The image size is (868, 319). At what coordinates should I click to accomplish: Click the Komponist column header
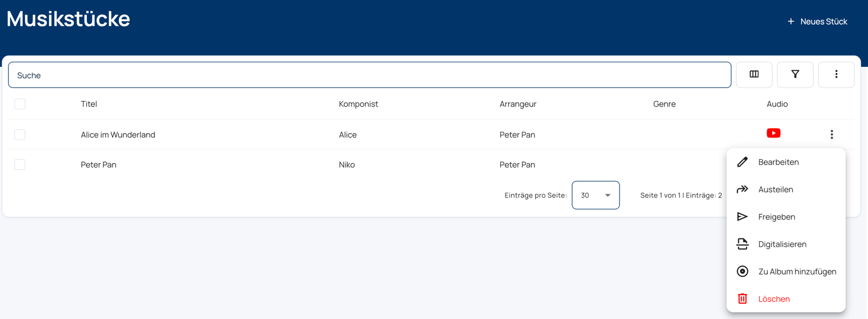tap(358, 104)
